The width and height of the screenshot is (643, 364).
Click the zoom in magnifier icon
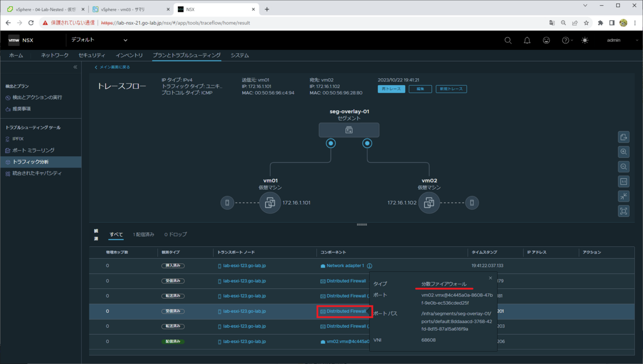[624, 151]
